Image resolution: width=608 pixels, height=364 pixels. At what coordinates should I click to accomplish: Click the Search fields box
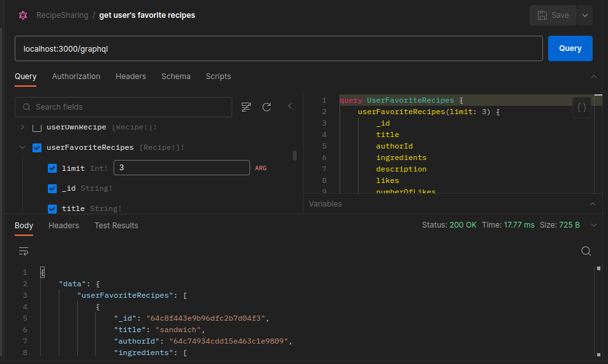123,107
